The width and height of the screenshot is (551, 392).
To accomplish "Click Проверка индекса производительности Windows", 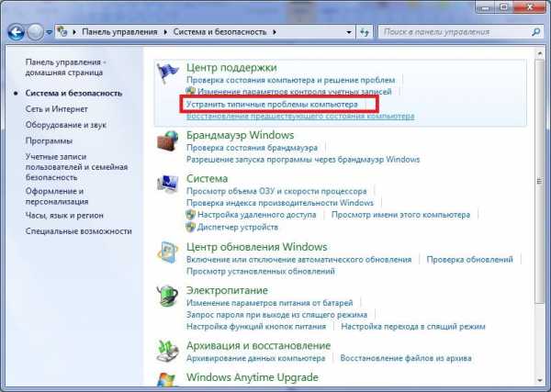I will [280, 203].
